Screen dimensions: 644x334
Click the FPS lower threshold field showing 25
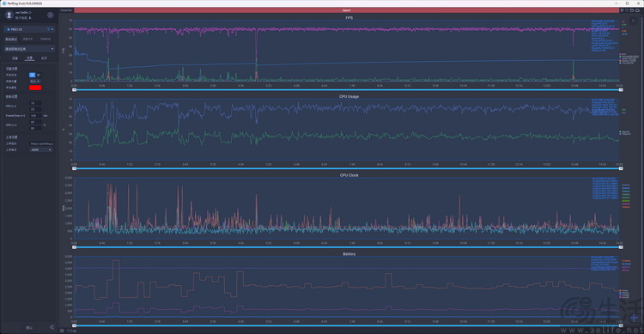coord(35,109)
